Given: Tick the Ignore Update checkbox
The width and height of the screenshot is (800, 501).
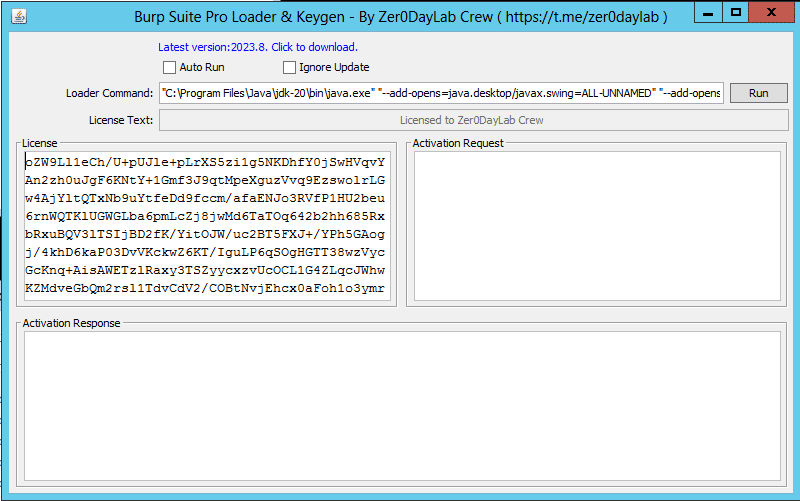Looking at the screenshot, I should (x=289, y=67).
